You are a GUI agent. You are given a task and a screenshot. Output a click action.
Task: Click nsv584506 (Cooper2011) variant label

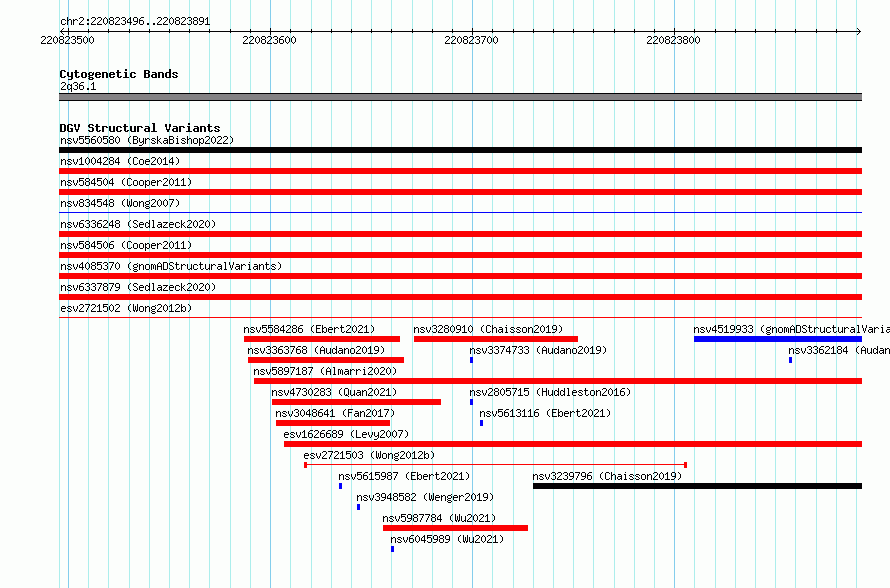tap(126, 245)
